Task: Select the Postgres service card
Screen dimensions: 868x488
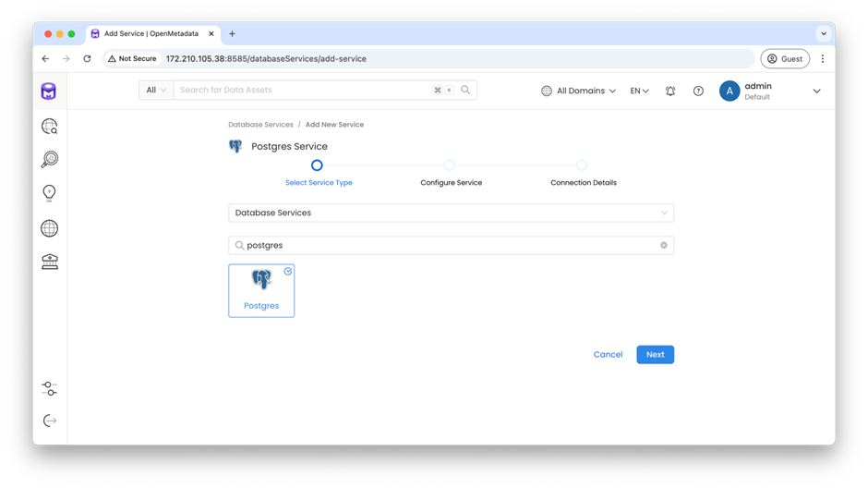Action: click(261, 291)
